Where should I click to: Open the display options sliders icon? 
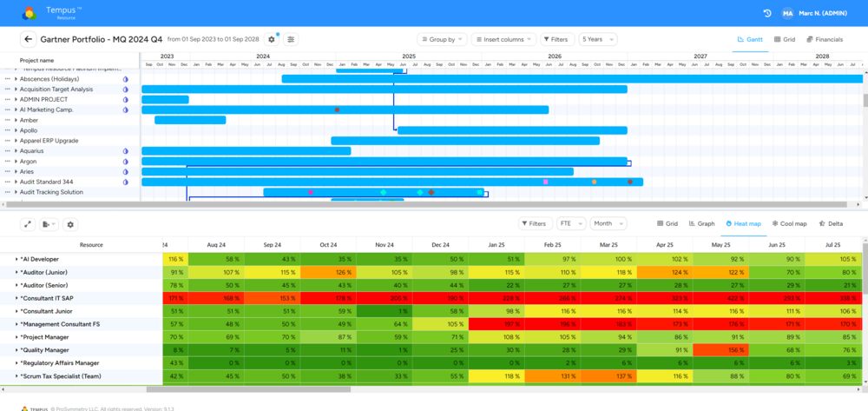(x=291, y=39)
